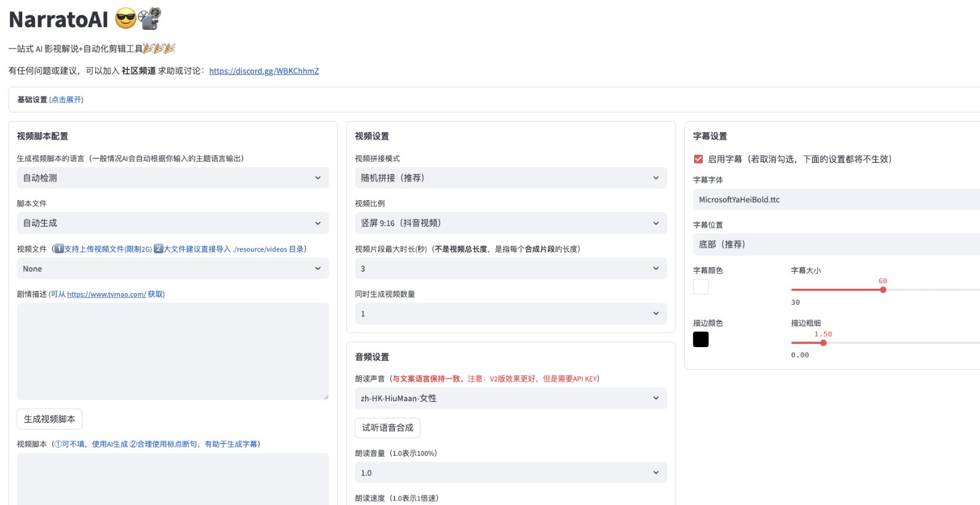Image resolution: width=980 pixels, height=505 pixels.
Task: Open the 同时生成视频数量 dropdown
Action: click(511, 313)
